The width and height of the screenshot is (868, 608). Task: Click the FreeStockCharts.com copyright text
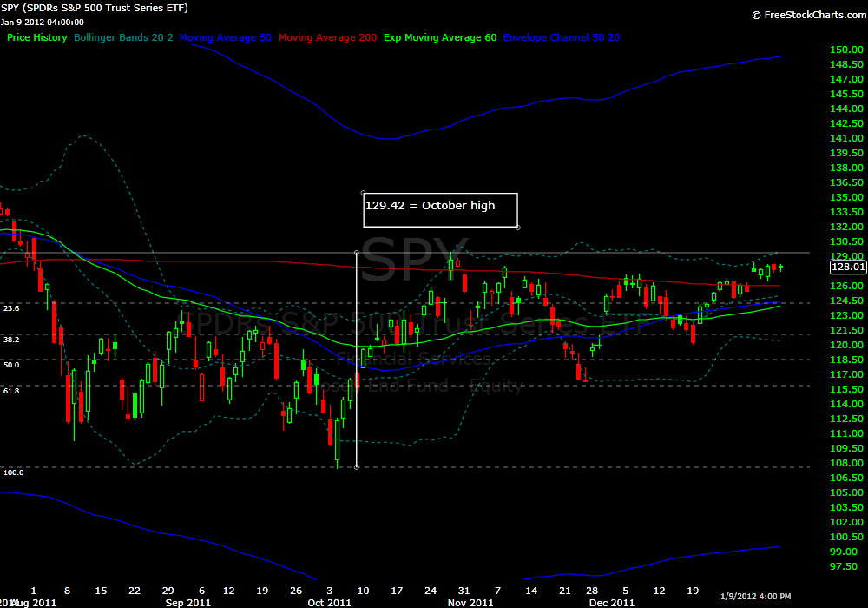click(809, 15)
